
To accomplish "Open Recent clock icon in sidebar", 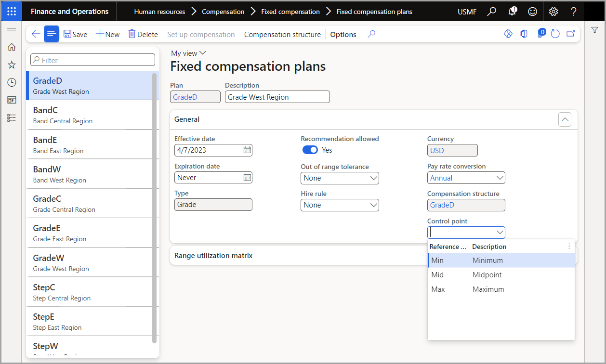I will coord(12,82).
